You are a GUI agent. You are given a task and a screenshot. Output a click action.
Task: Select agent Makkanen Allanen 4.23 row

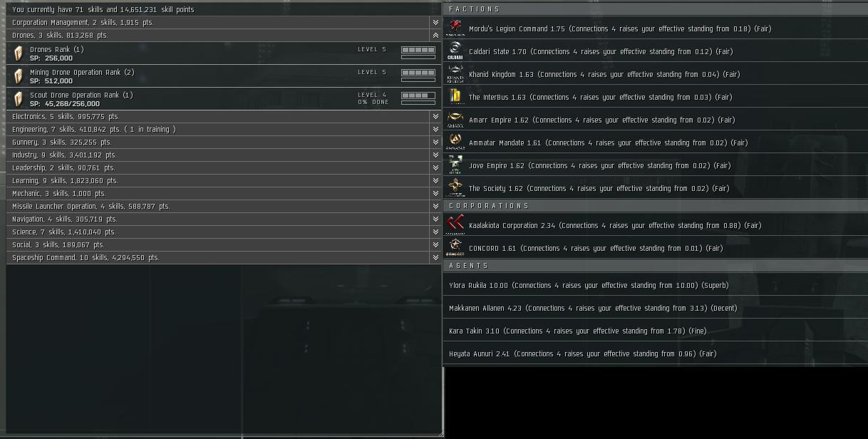(656, 308)
